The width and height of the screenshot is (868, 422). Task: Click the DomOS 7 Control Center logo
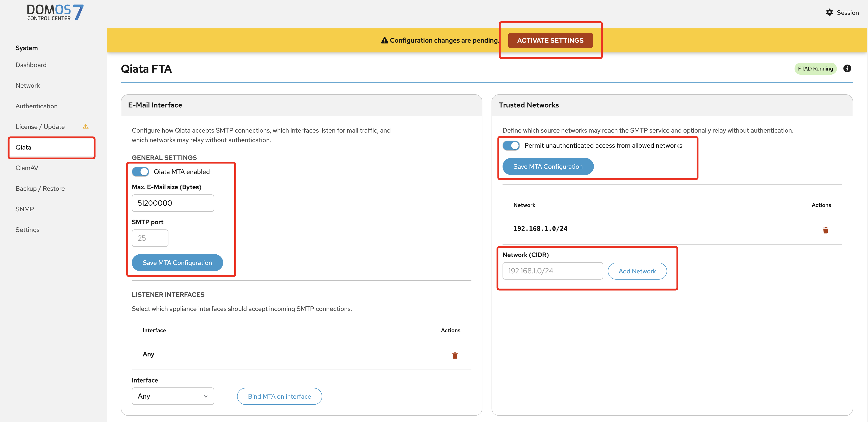(x=55, y=12)
